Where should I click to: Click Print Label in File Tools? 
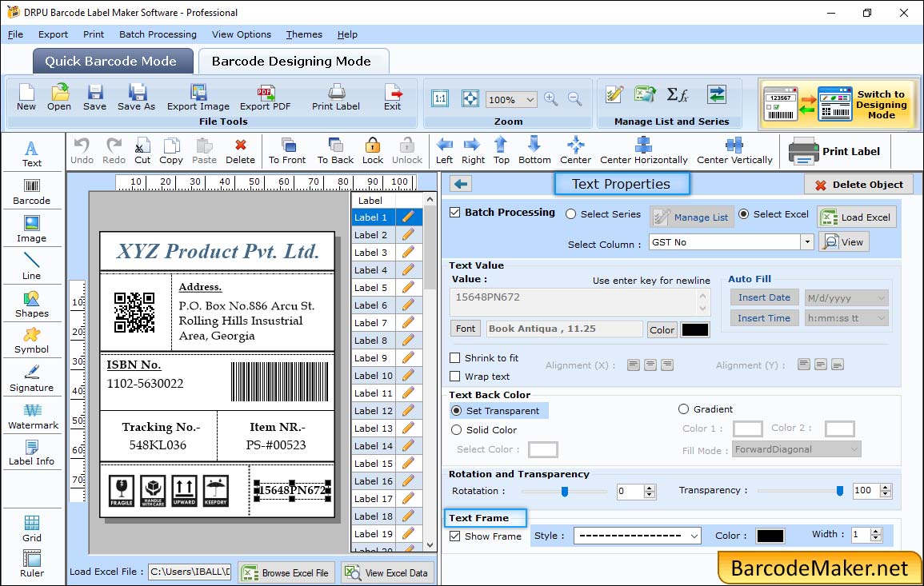point(336,98)
